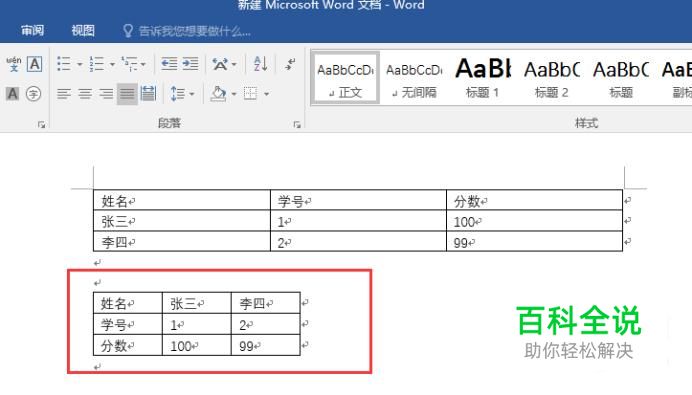Decrease paragraph indent

click(169, 64)
